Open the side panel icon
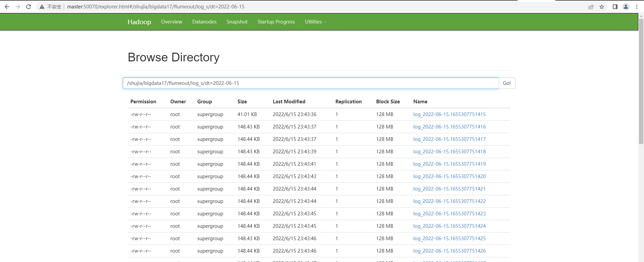Viewport: 644px width, 262px height. 615,7
